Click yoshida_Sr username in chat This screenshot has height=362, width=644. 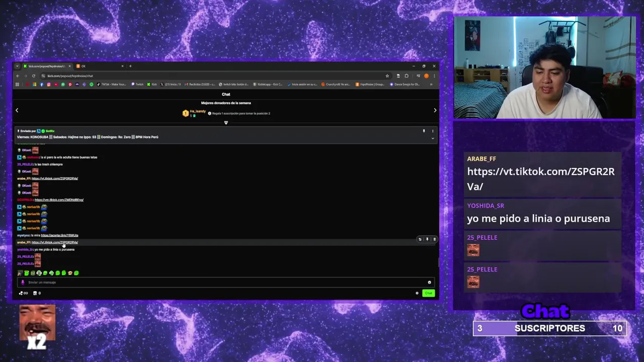[x=25, y=249]
